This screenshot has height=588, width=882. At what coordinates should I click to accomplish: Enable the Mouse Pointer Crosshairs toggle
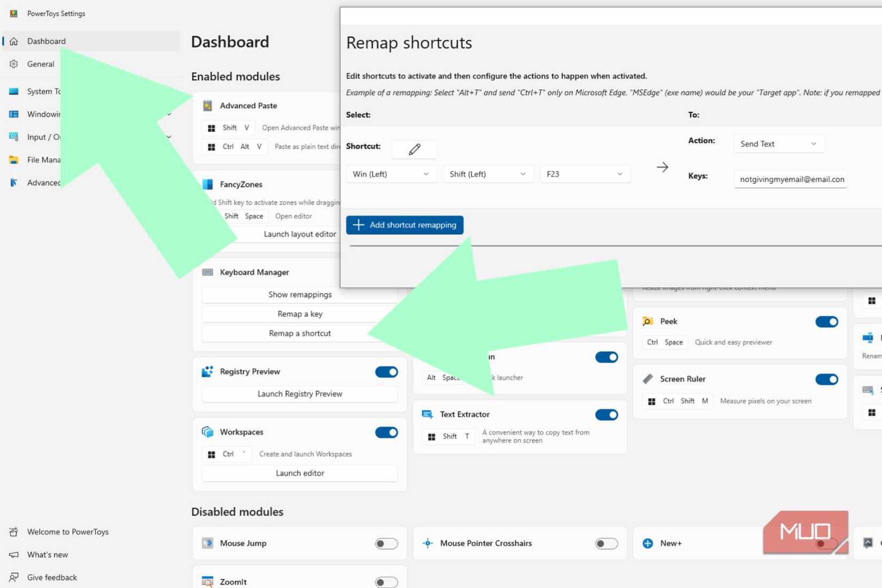pyautogui.click(x=607, y=544)
